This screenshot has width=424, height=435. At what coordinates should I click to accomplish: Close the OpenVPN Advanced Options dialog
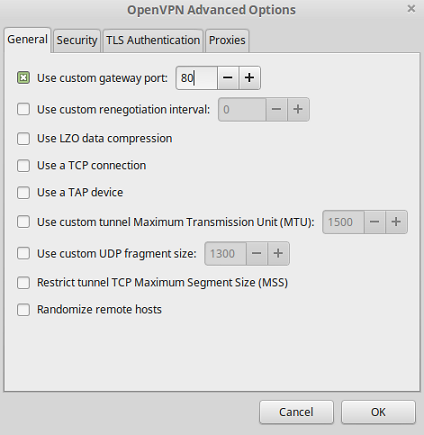(411, 9)
